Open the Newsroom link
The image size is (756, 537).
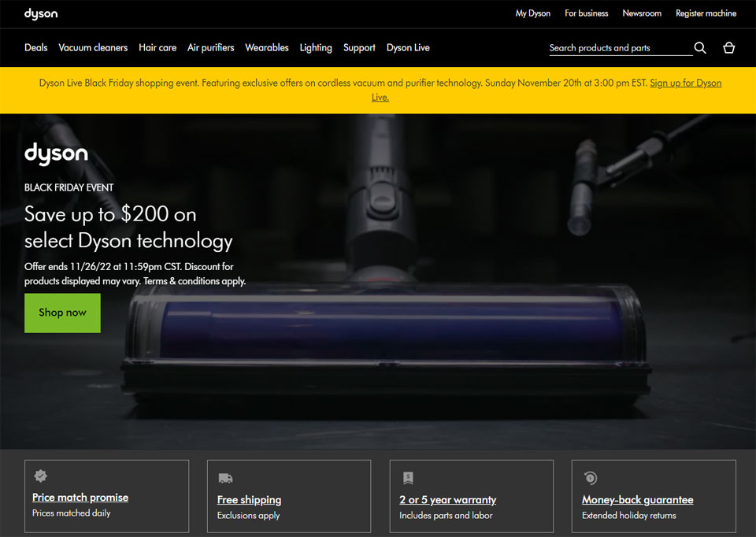point(642,13)
